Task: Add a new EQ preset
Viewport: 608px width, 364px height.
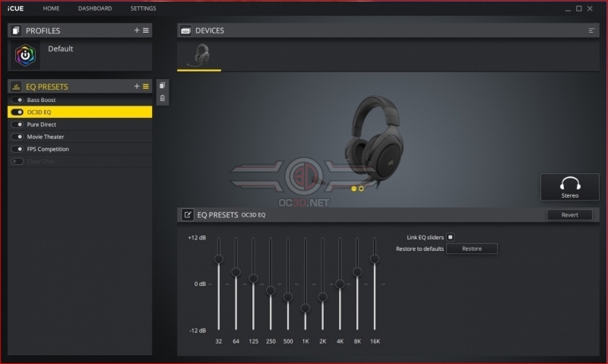Action: click(x=137, y=87)
